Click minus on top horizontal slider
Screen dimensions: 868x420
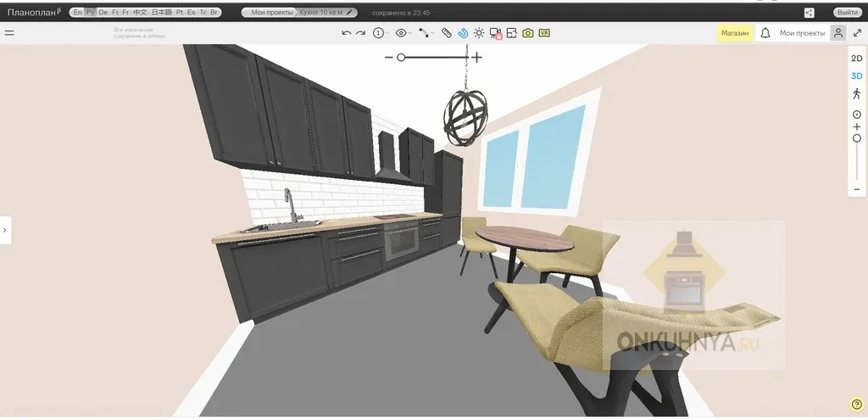[388, 57]
